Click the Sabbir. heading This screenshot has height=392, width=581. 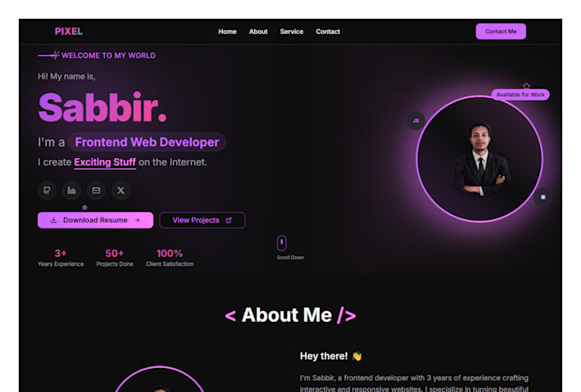[x=103, y=108]
